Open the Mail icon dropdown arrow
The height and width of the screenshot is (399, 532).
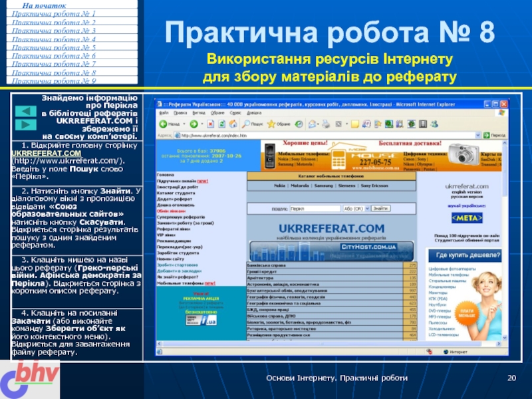(x=318, y=124)
